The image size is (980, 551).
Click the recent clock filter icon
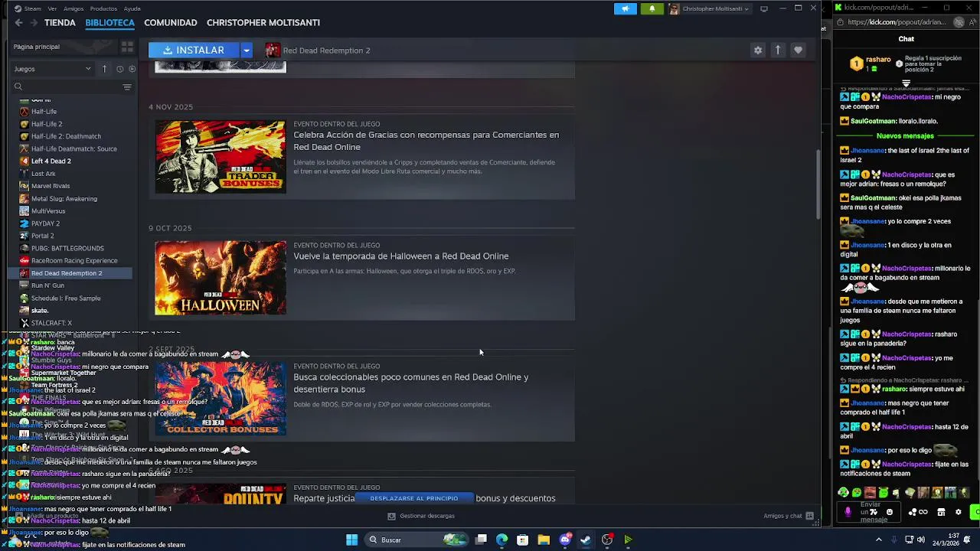pos(119,69)
